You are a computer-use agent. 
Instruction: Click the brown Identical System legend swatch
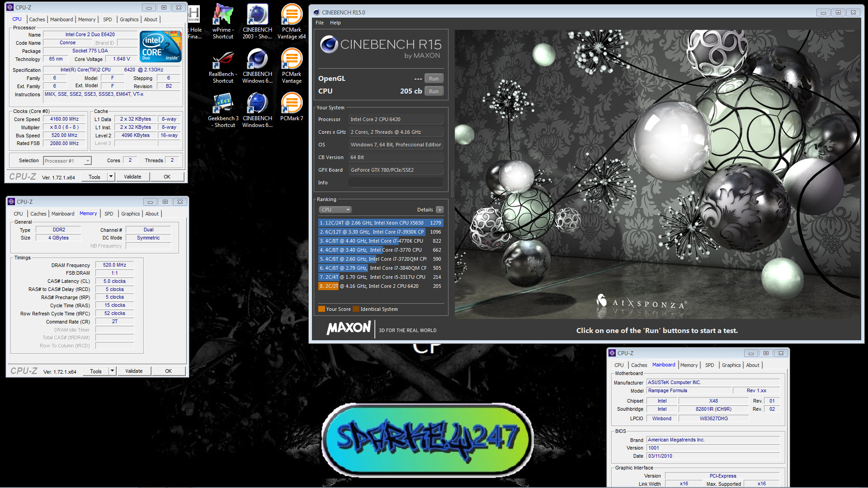356,309
